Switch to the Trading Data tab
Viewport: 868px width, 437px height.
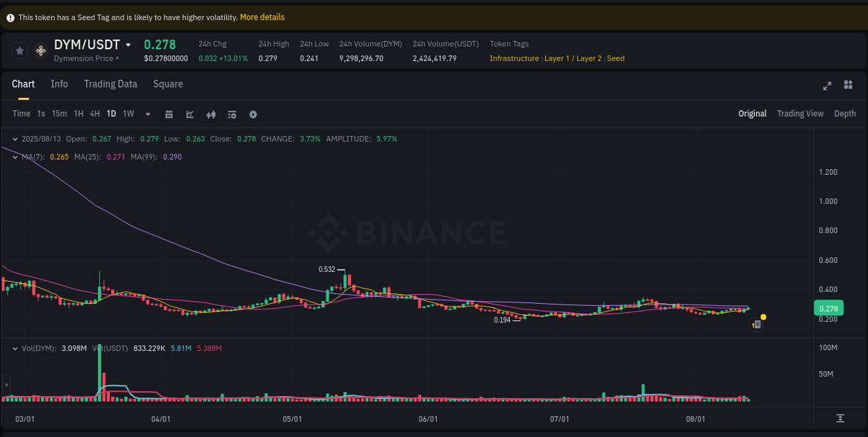pos(110,84)
